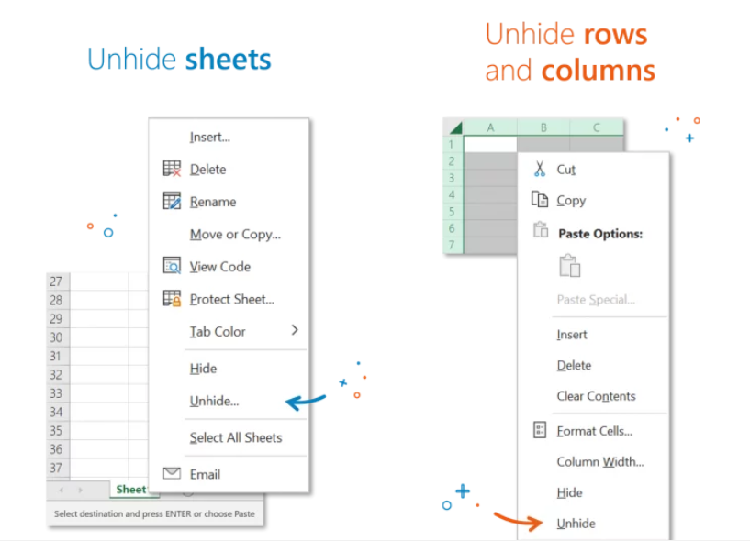Click the Email envelope icon

pos(172,474)
